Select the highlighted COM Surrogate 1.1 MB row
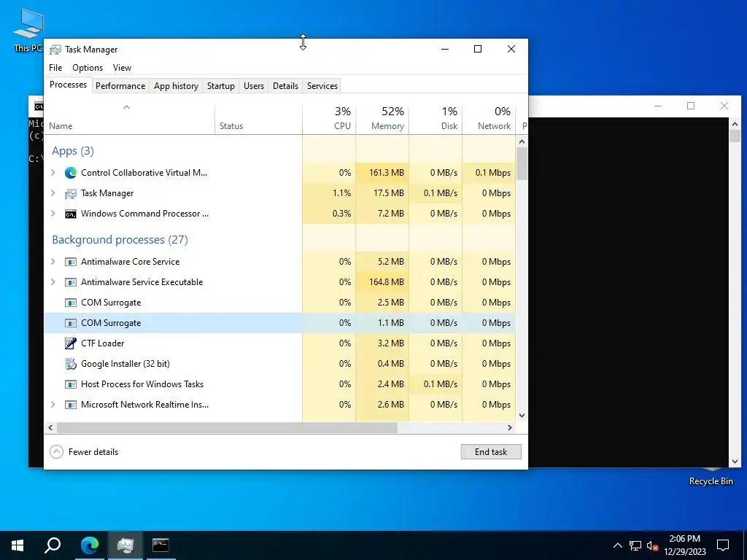Viewport: 747px width, 560px height. click(x=280, y=323)
